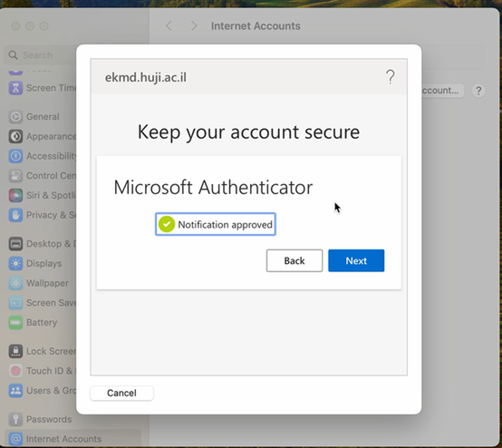Go back with the left chevron
Viewport: 502px width, 448px height.
coord(169,26)
